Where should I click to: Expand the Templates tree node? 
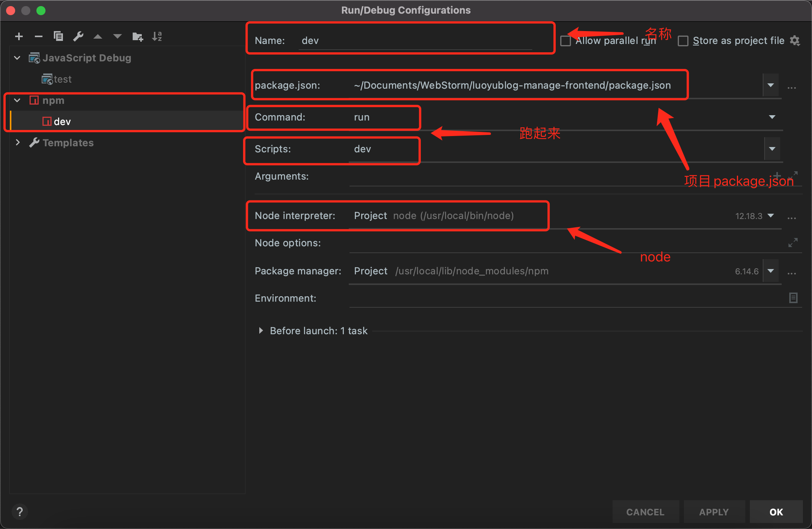[17, 142]
